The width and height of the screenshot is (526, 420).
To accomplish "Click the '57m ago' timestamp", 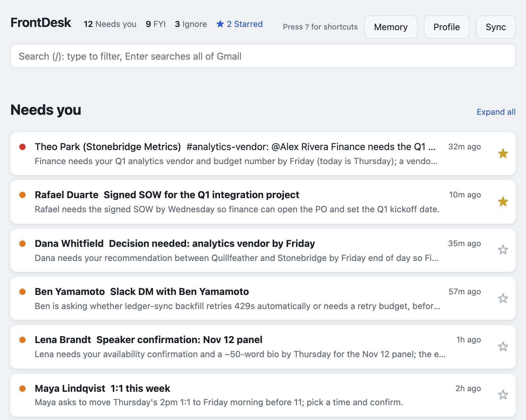I will (465, 292).
